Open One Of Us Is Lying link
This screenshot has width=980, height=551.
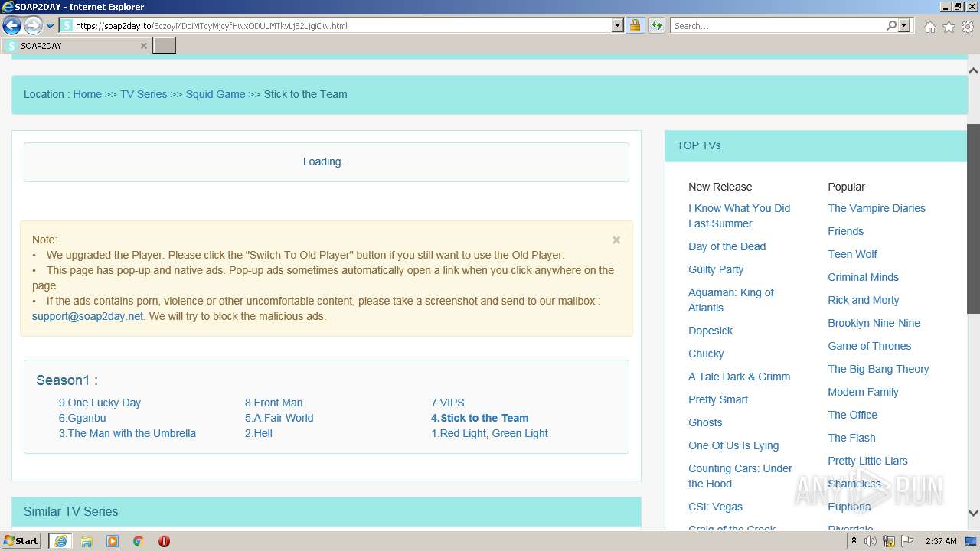[x=733, y=445]
